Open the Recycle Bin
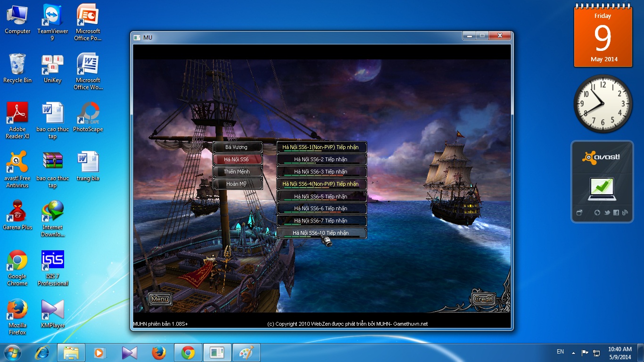 [x=17, y=69]
